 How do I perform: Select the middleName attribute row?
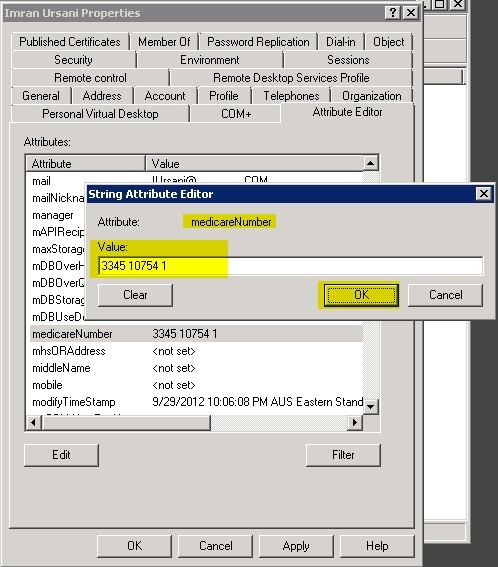(x=196, y=368)
